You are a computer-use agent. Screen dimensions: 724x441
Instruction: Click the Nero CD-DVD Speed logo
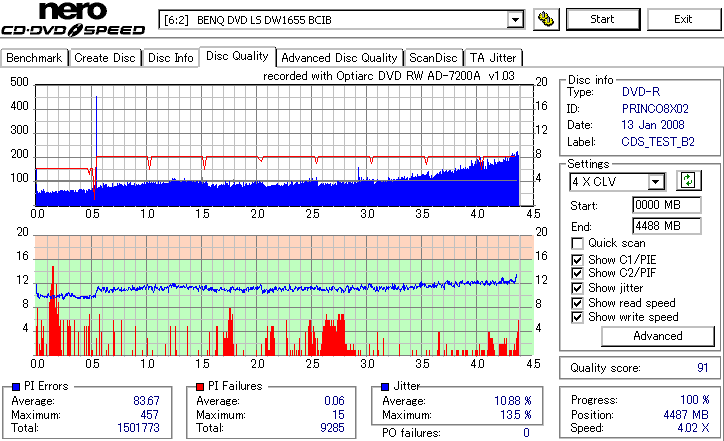tap(73, 19)
